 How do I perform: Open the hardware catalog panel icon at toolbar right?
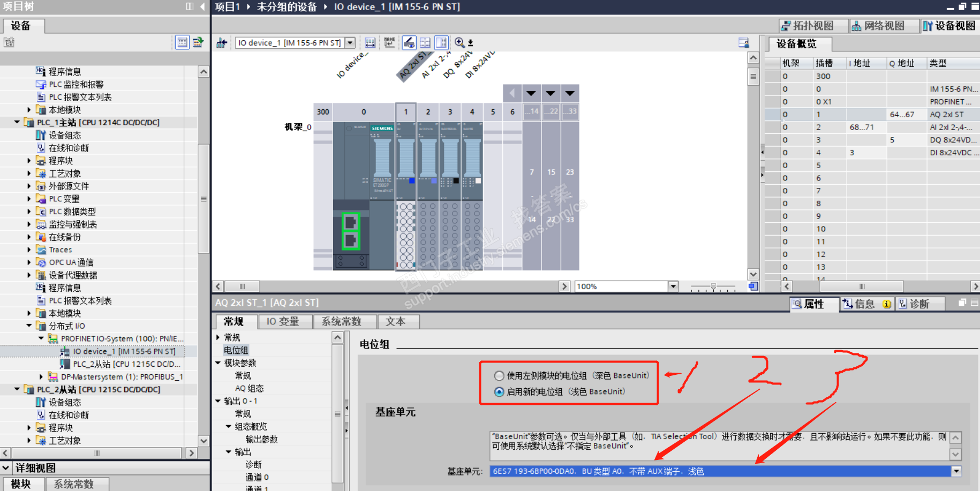[x=743, y=43]
